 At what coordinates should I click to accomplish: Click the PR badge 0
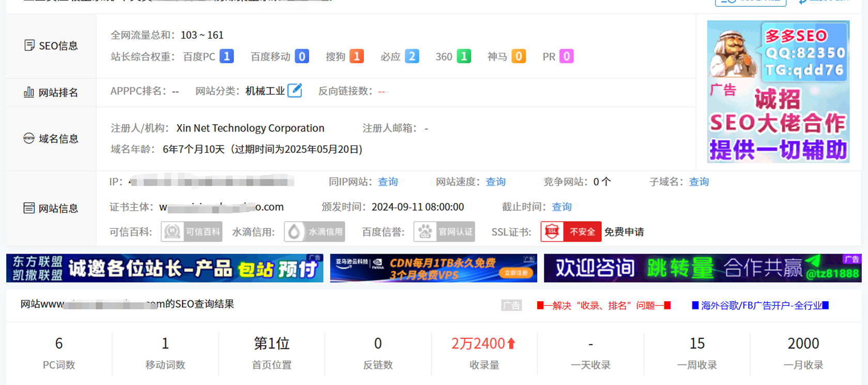point(567,56)
